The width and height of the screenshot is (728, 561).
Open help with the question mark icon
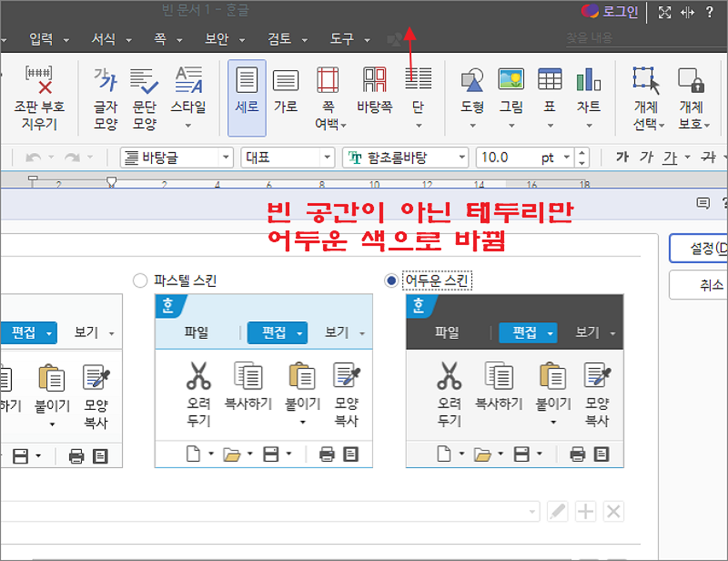coord(709,12)
